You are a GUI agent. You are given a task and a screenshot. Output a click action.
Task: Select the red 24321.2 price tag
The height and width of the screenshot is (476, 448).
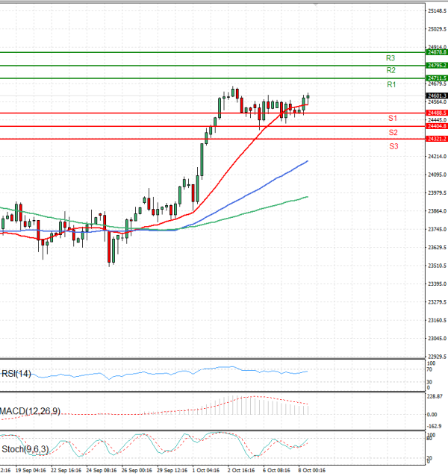click(437, 139)
